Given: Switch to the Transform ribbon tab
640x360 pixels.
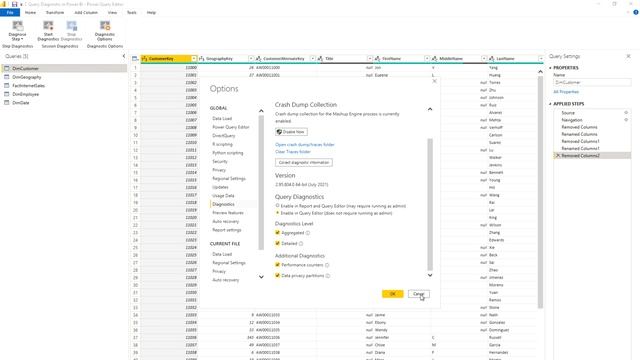Looking at the screenshot, I should click(55, 13).
